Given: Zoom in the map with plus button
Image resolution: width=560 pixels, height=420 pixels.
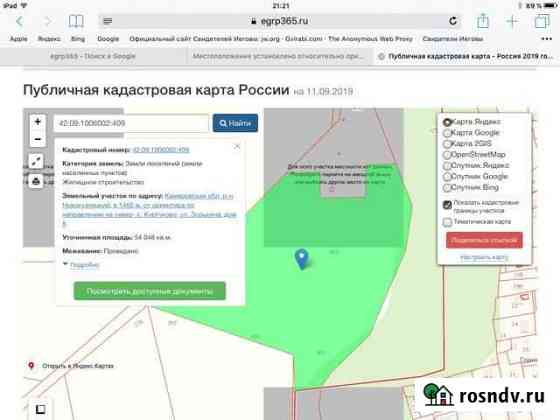Looking at the screenshot, I should pos(38,122).
